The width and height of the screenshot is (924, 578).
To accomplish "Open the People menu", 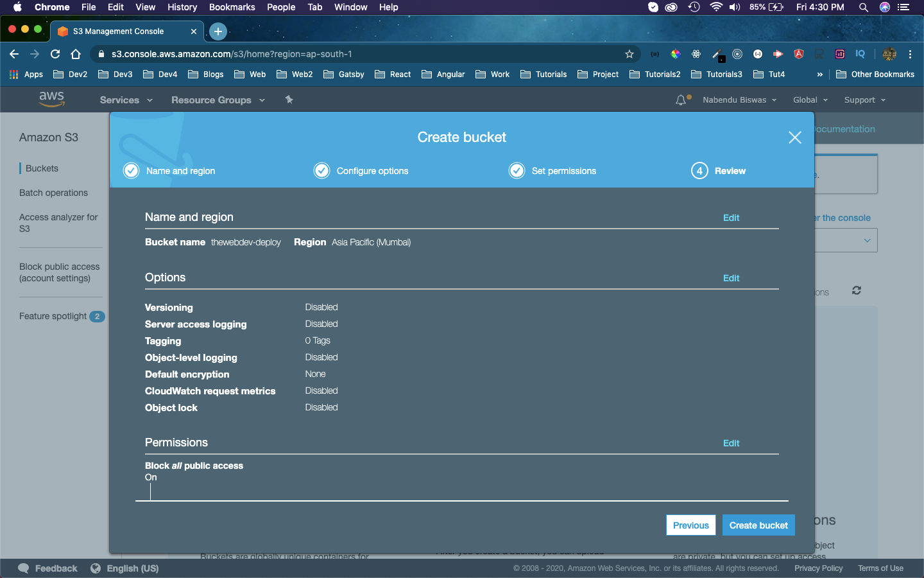I will 281,7.
